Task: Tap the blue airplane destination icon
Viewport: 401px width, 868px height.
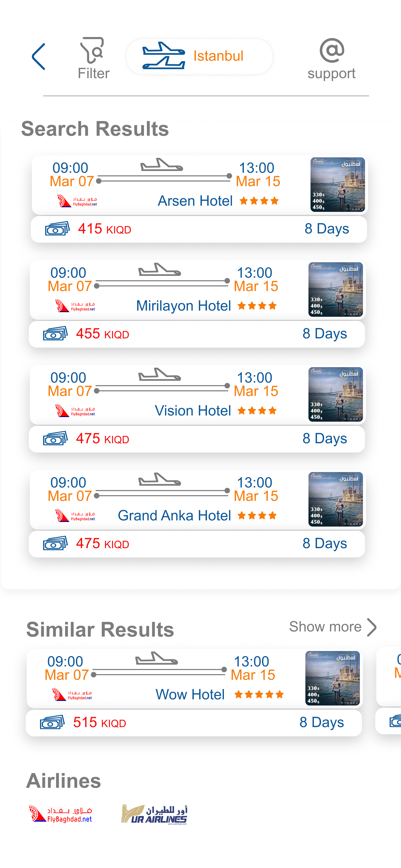Action: pos(164,56)
